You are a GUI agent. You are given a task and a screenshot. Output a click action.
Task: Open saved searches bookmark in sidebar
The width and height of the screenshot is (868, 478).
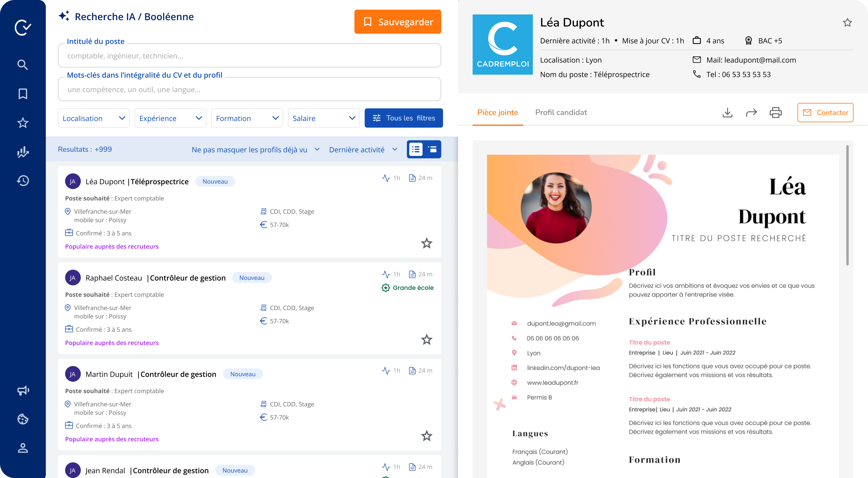click(x=23, y=94)
